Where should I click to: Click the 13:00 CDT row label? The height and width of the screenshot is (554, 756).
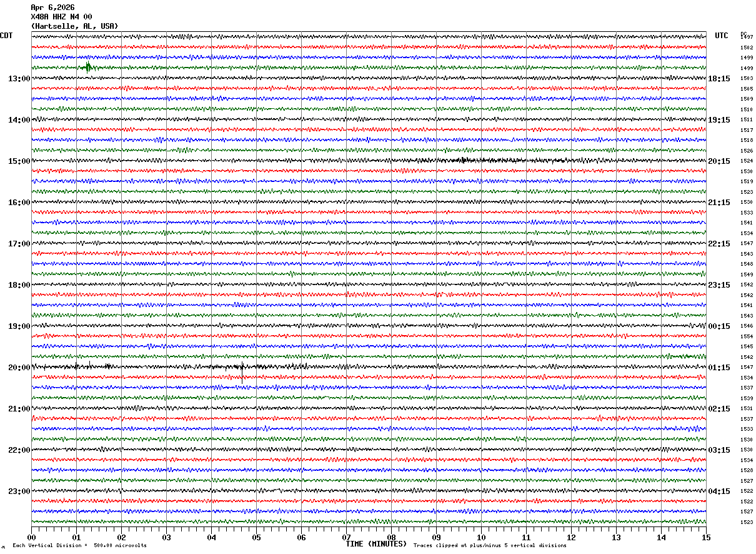[19, 79]
